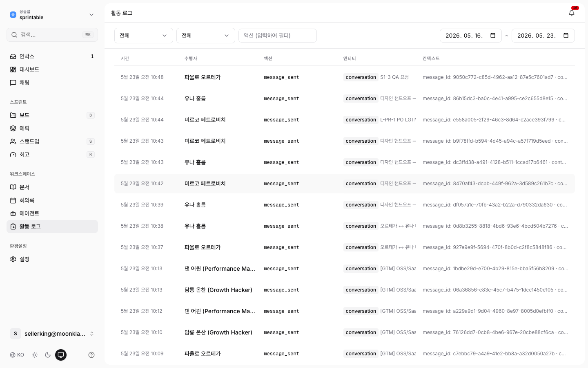Click the 시간 column header
This screenshot has height=368, width=588.
125,58
